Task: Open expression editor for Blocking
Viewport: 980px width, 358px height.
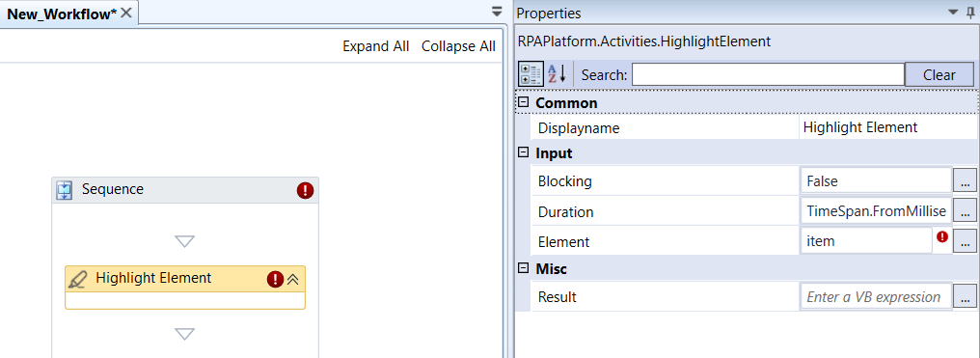Action: tap(965, 181)
